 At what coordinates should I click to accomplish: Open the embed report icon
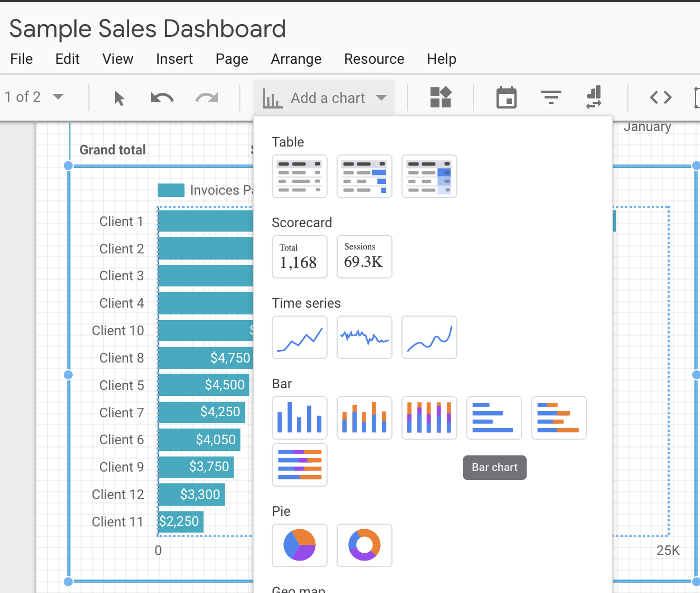[660, 97]
